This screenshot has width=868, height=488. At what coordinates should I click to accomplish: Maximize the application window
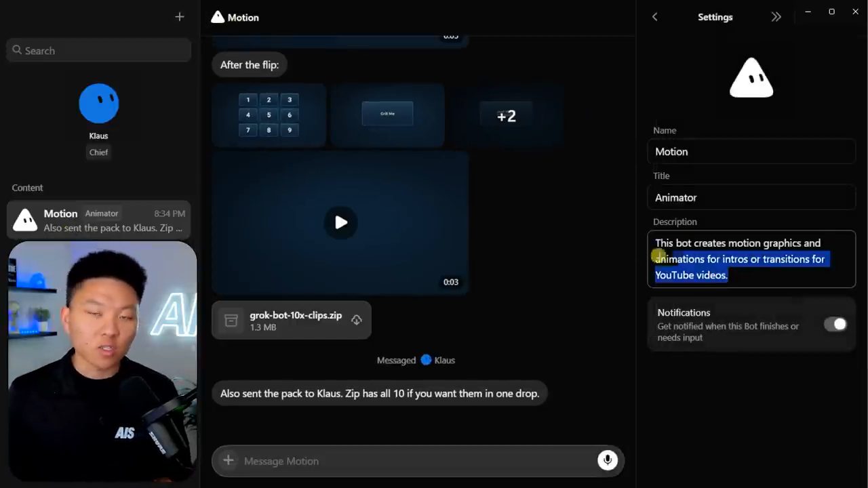coord(831,12)
